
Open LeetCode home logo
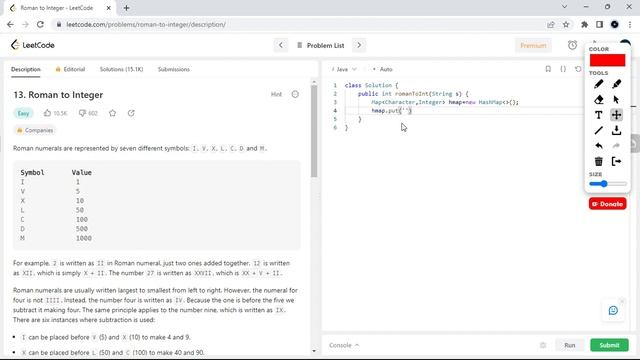(33, 45)
